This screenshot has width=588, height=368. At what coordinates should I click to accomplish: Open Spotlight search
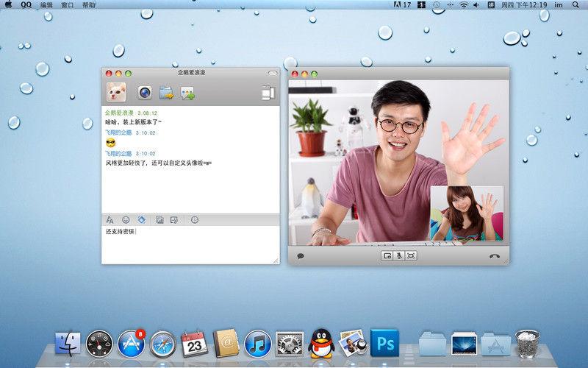pyautogui.click(x=576, y=5)
